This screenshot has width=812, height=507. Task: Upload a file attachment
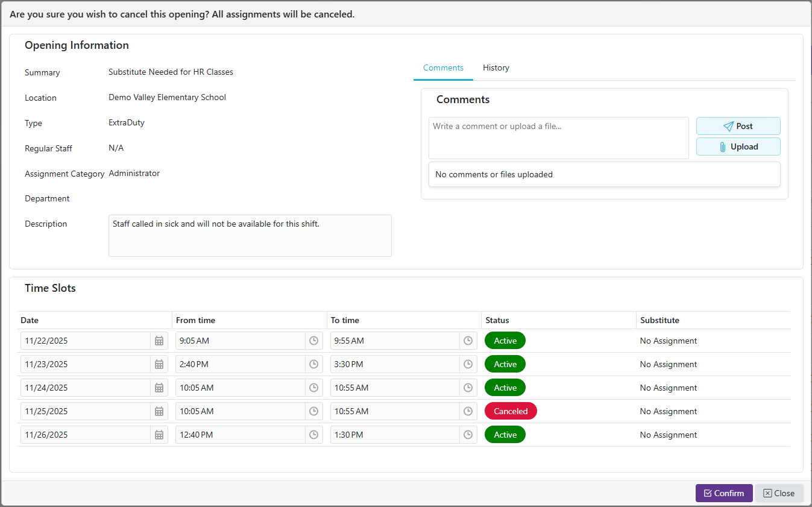[x=738, y=146]
